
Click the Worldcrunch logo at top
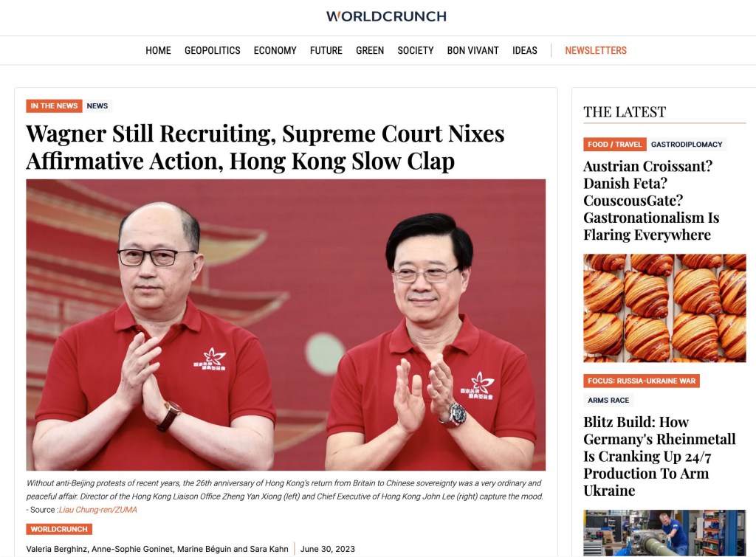386,16
